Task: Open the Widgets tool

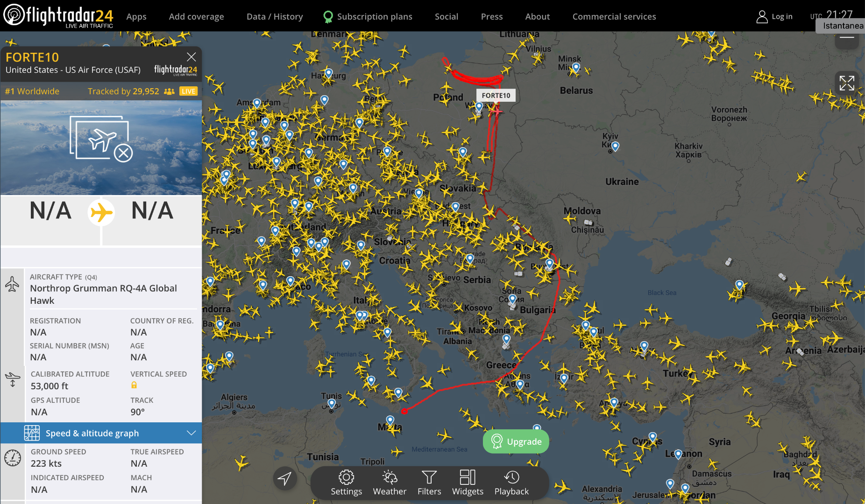Action: pos(468,483)
